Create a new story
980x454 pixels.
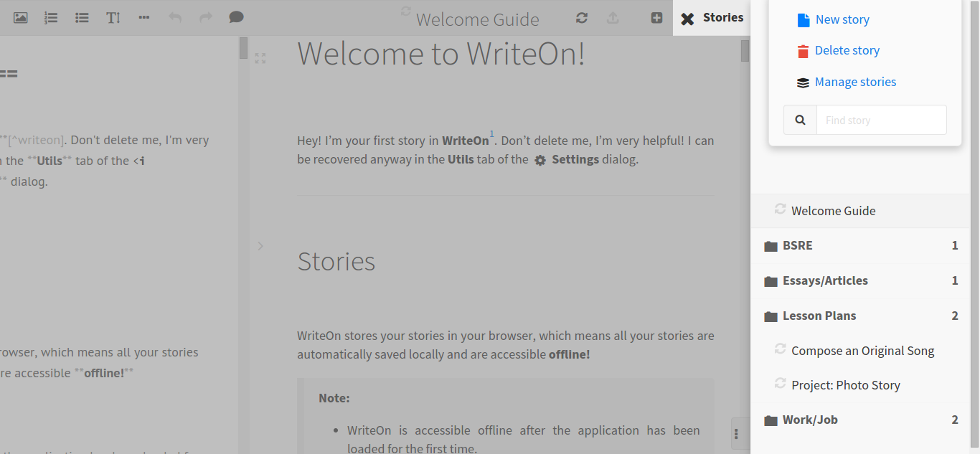pos(842,19)
